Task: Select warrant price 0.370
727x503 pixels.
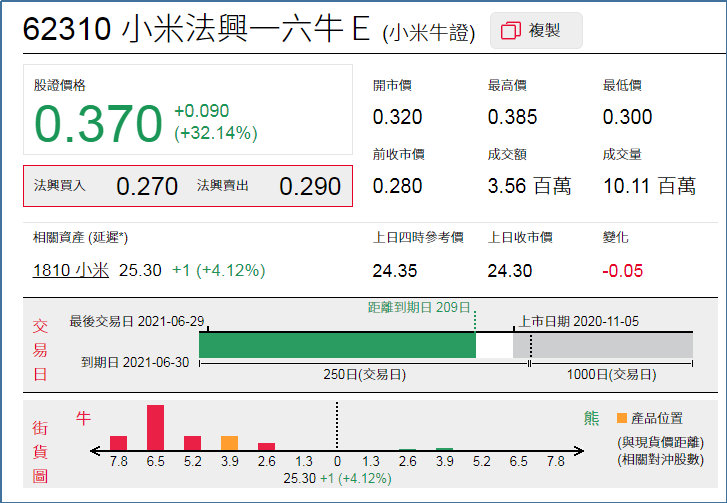Action: (98, 123)
